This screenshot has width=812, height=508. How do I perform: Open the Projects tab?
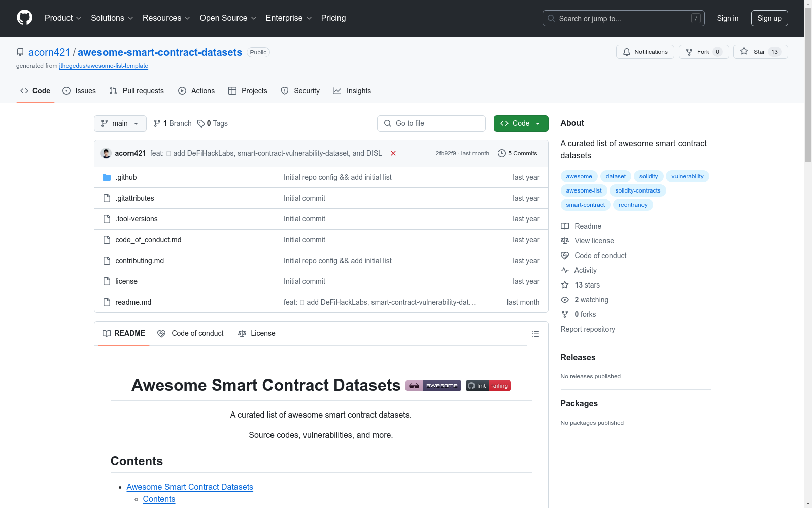tap(248, 91)
